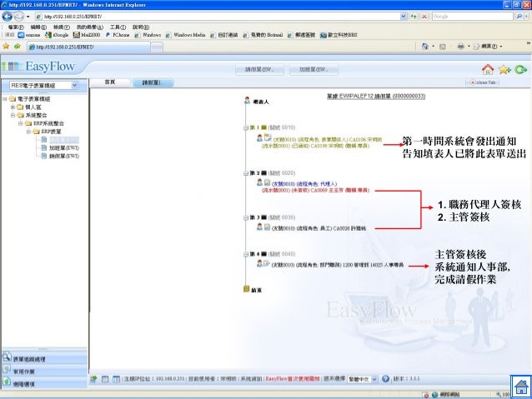Switch to the 首頁 tab

110,82
